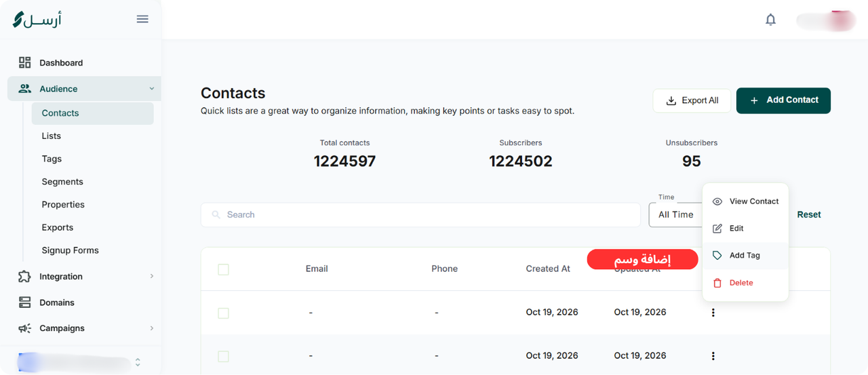868x375 pixels.
Task: Open the Time filter All Time dropdown
Action: click(x=676, y=214)
